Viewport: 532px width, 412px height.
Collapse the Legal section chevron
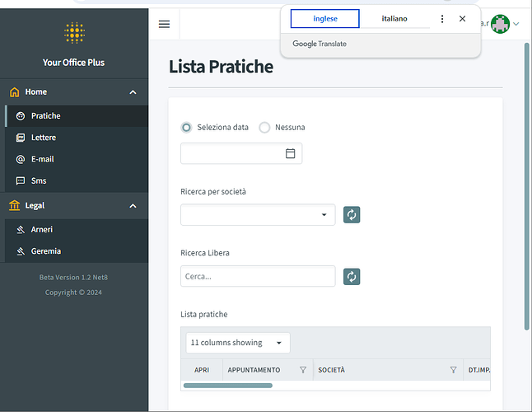pos(133,206)
